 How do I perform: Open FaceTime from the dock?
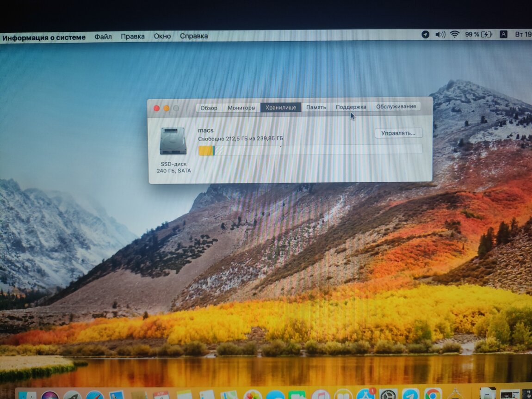297,395
